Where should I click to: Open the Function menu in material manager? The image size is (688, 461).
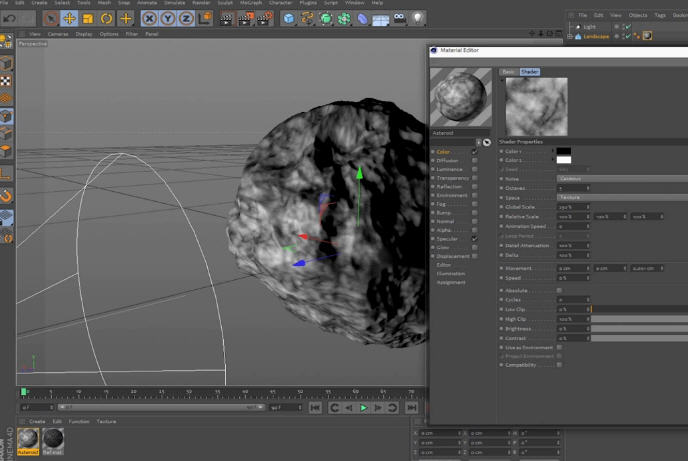pyautogui.click(x=79, y=422)
